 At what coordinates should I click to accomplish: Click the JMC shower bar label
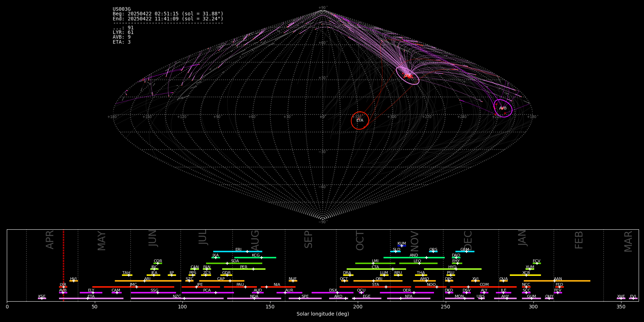click(133, 285)
